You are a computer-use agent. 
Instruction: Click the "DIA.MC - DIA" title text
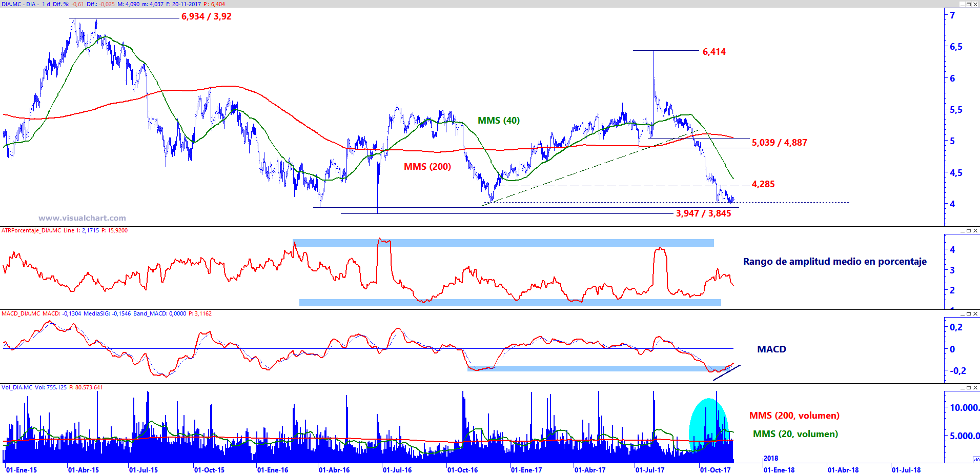point(18,4)
